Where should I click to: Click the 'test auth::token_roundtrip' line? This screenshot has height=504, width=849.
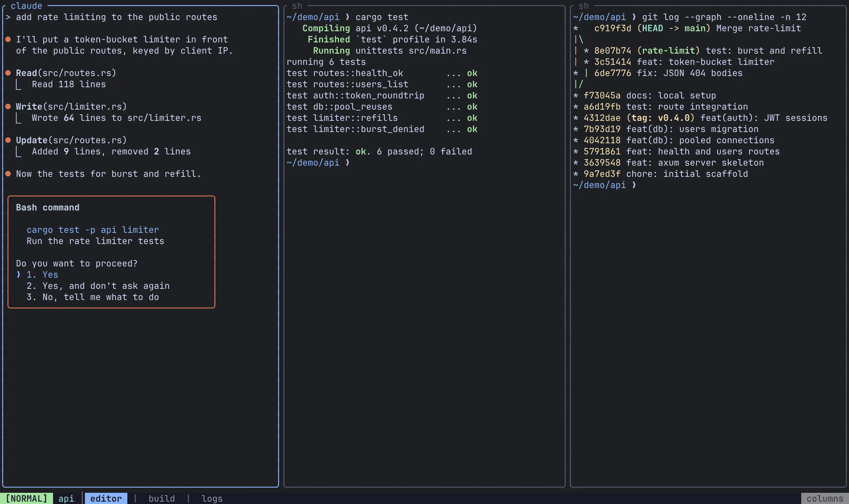pyautogui.click(x=382, y=95)
